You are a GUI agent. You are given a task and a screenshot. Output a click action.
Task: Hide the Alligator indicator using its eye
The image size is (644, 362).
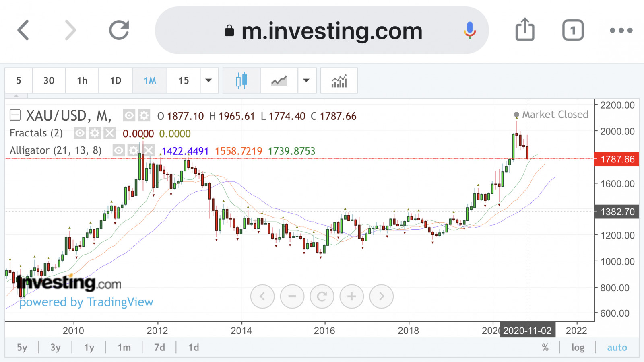[x=118, y=151]
